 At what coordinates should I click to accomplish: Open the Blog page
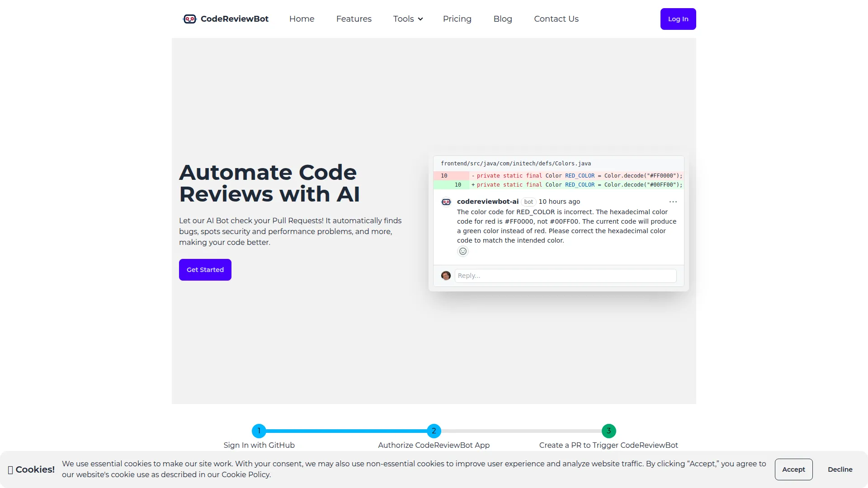pyautogui.click(x=503, y=19)
